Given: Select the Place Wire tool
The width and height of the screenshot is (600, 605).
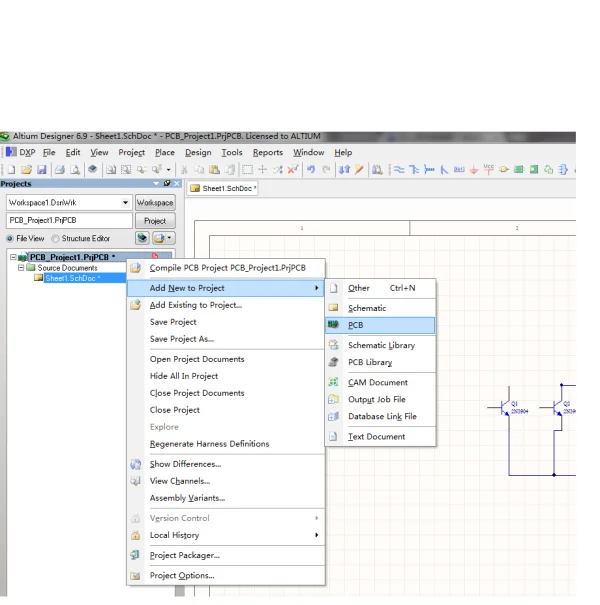Looking at the screenshot, I should (x=399, y=169).
